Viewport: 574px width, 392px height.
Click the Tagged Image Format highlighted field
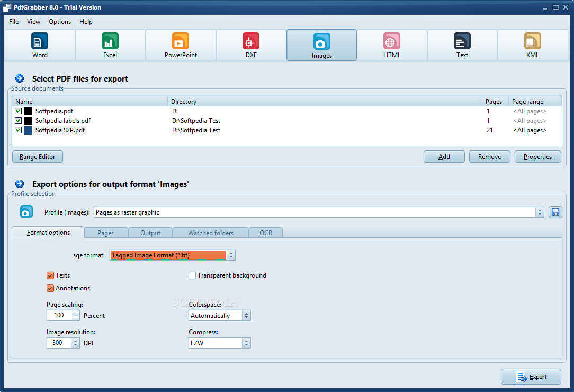tap(168, 255)
